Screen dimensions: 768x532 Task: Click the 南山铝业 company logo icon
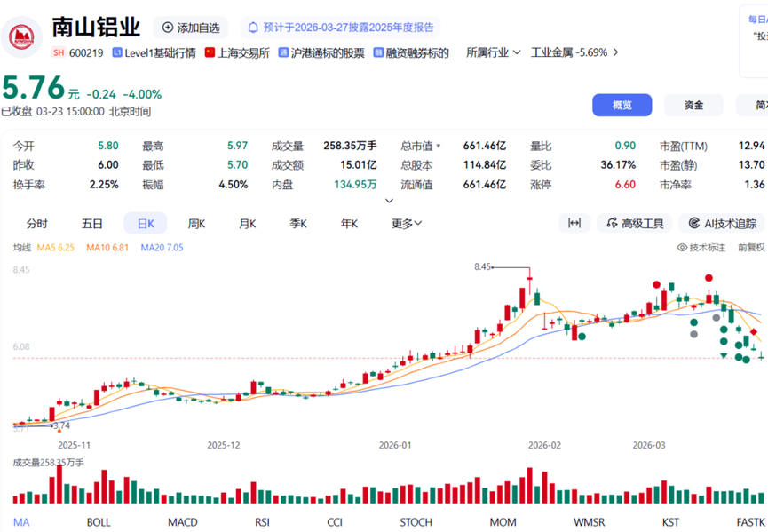pos(23,37)
